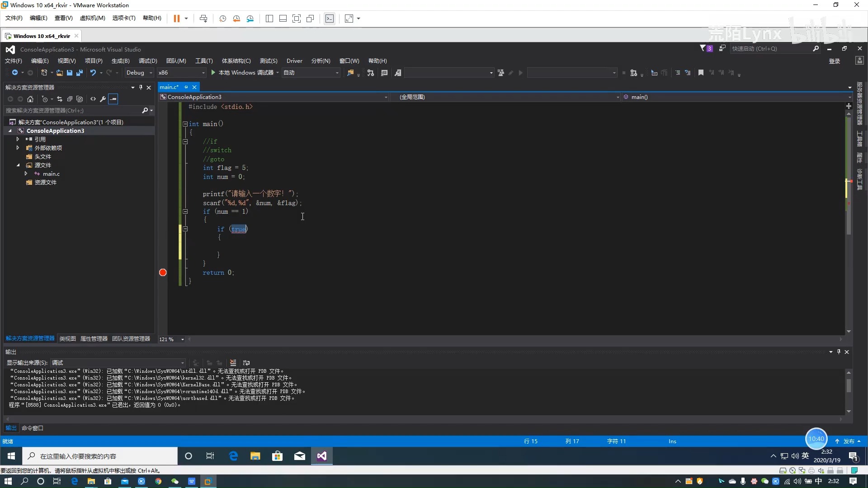Toggle VMware console view button
The width and height of the screenshot is (868, 488).
tap(330, 19)
